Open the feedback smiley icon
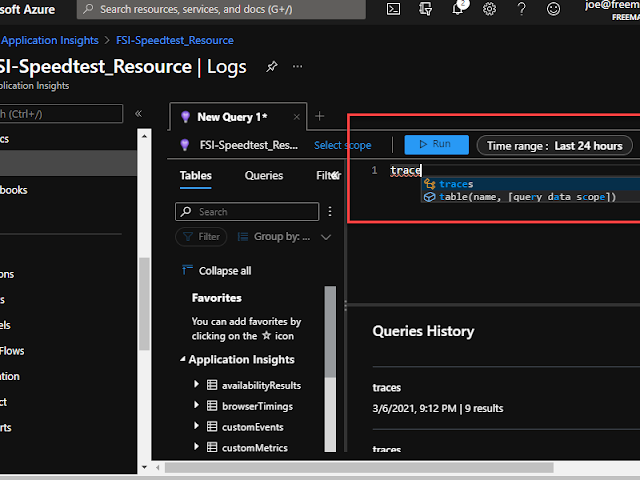This screenshot has width=640, height=480. click(x=553, y=9)
